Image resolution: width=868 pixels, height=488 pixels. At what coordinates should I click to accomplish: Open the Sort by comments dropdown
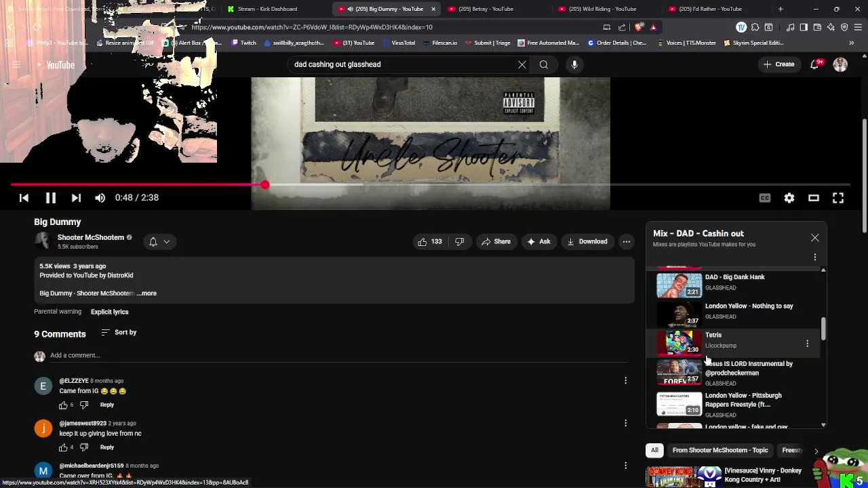119,332
